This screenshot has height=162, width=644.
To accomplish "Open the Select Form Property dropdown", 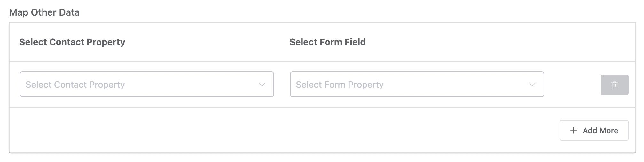I will click(417, 84).
